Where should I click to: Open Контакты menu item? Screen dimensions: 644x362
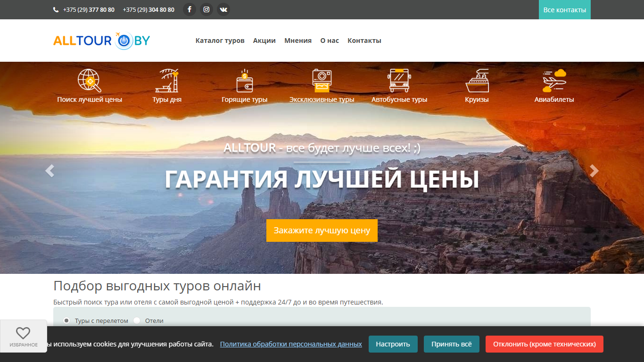pos(364,41)
